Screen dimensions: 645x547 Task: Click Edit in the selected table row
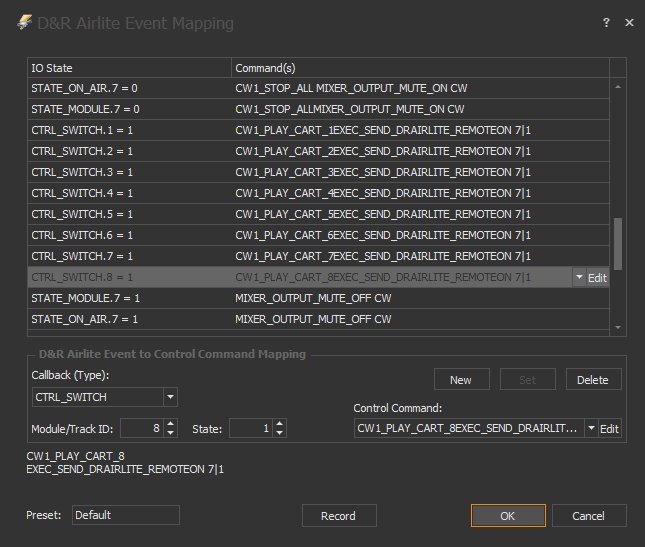pyautogui.click(x=597, y=277)
